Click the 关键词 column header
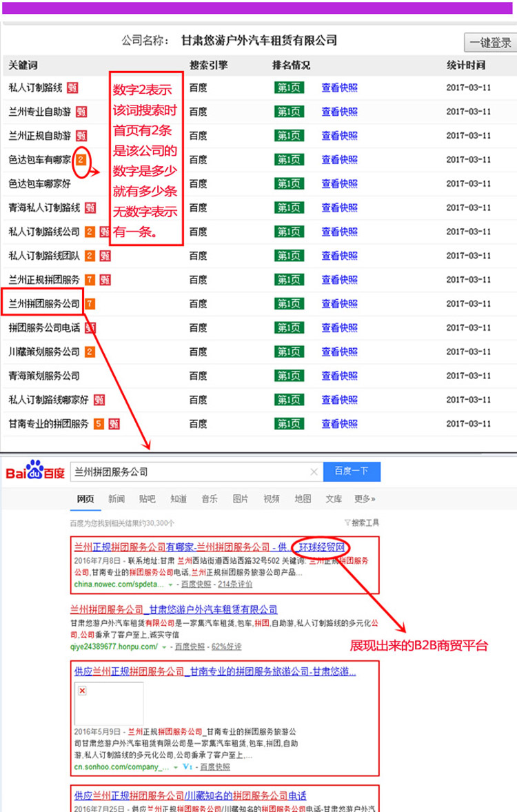Viewport: 517px width, 812px height. [x=23, y=65]
